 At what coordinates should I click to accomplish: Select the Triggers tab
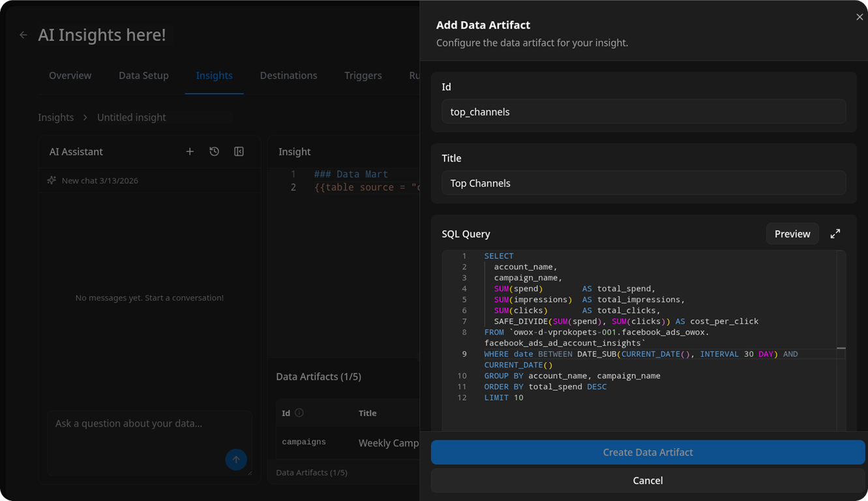363,75
